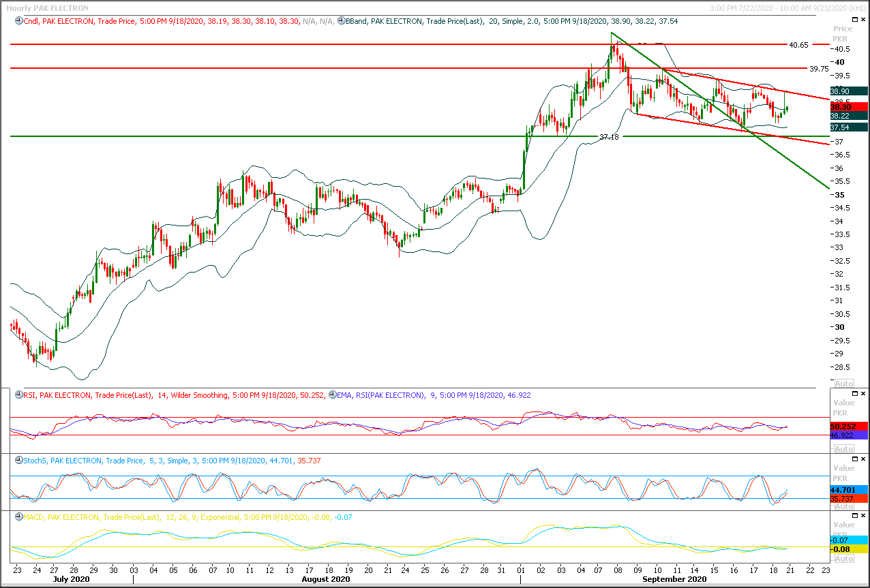This screenshot has height=588, width=870.
Task: Click the clock icon before BBand label
Action: [x=342, y=21]
